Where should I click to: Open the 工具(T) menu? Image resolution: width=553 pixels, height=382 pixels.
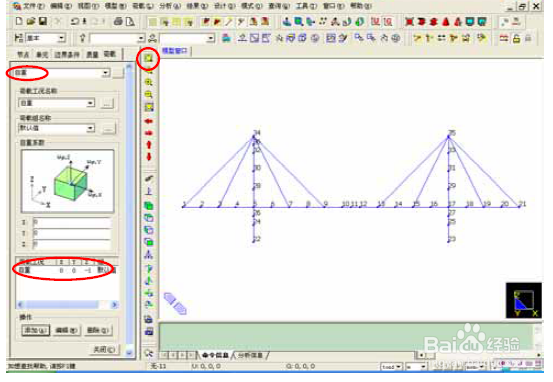click(x=306, y=6)
